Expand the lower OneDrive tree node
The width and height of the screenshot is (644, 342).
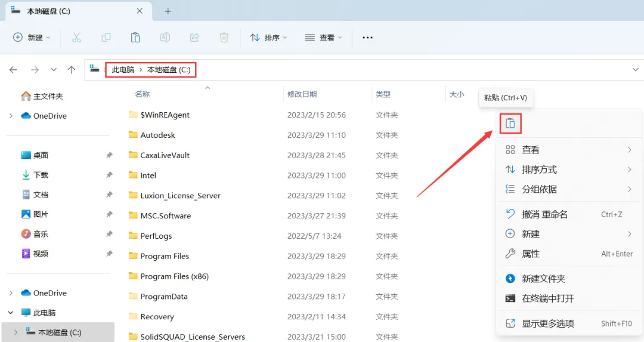[11, 293]
